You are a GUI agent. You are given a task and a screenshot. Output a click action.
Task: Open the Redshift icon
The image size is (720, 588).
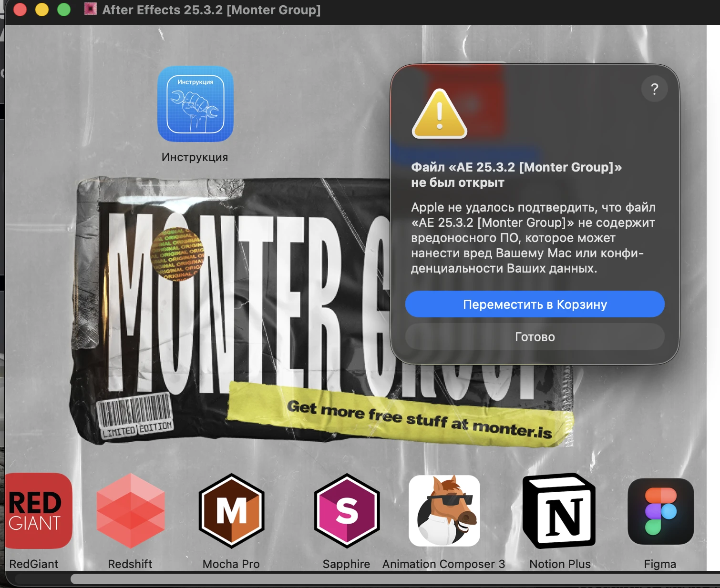coord(131,510)
